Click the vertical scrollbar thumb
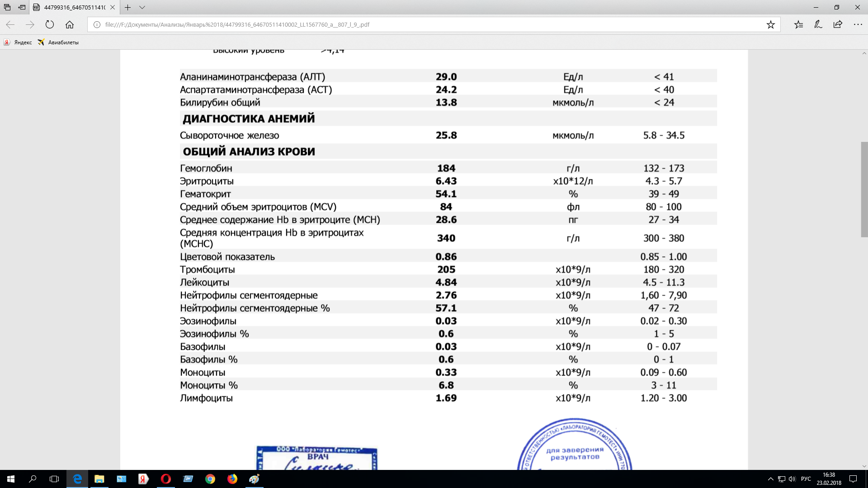The height and width of the screenshot is (488, 868). pos(864,189)
